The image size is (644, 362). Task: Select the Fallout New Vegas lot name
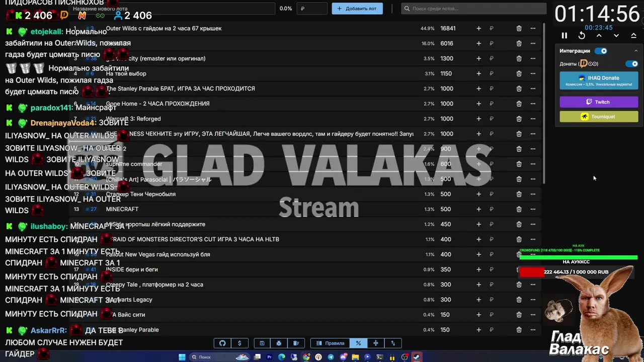point(158,254)
